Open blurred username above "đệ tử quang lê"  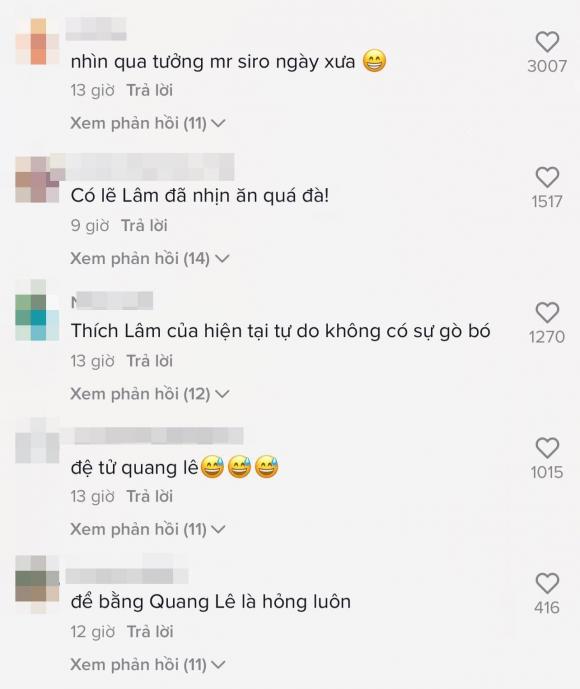(x=159, y=436)
